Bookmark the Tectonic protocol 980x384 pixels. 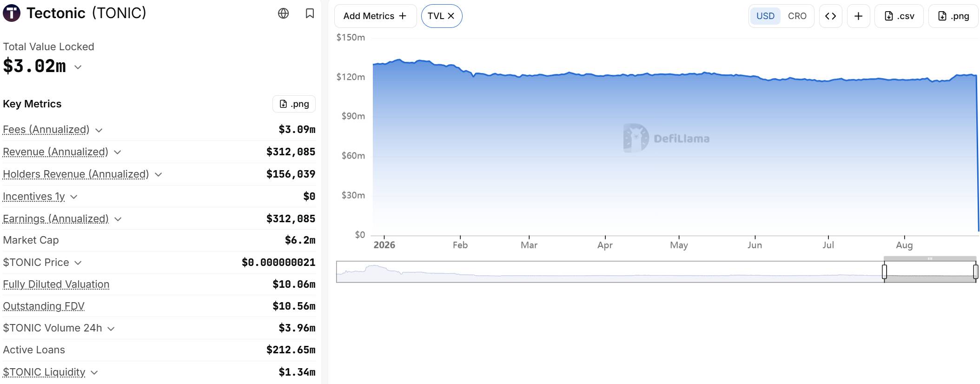click(x=310, y=13)
